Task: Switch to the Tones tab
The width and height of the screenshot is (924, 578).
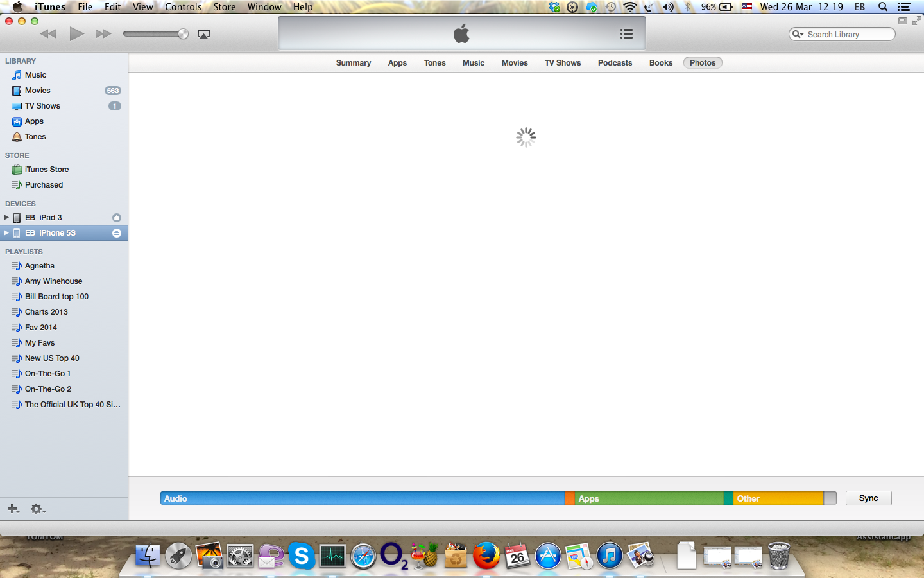Action: click(434, 63)
